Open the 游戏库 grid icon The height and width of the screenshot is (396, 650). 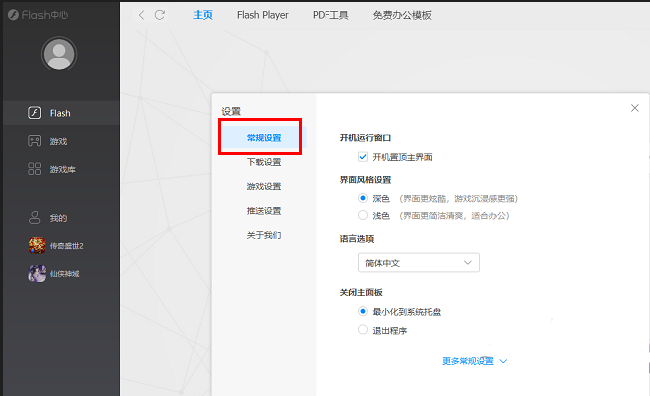34,169
